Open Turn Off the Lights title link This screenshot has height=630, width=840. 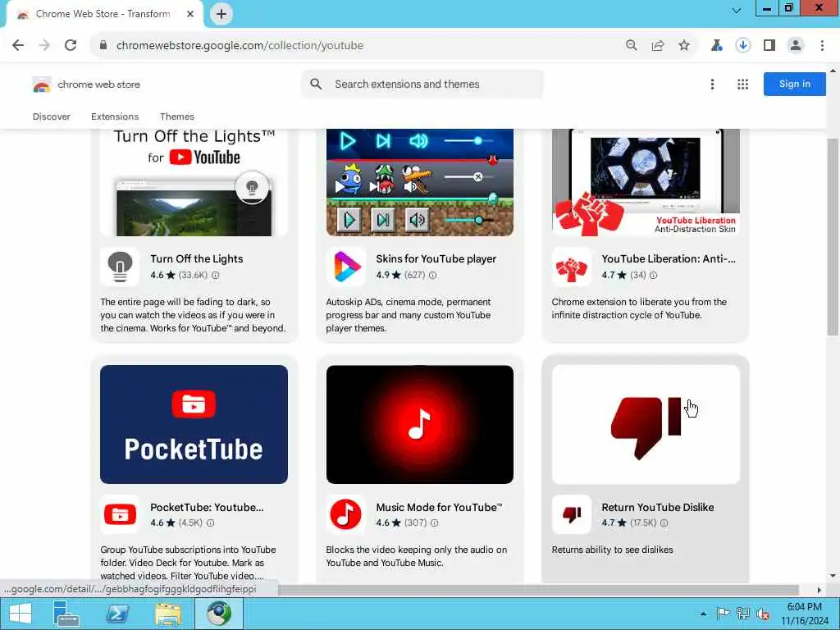[197, 258]
